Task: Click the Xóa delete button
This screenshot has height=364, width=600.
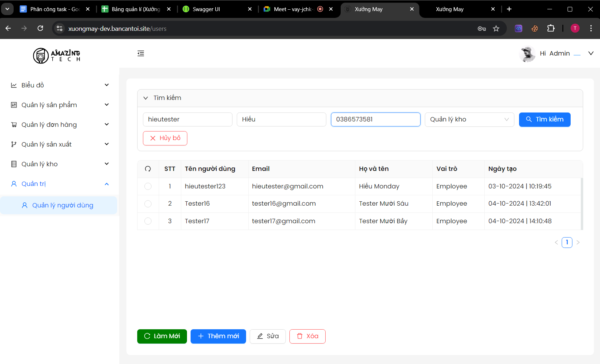Action: click(x=307, y=336)
